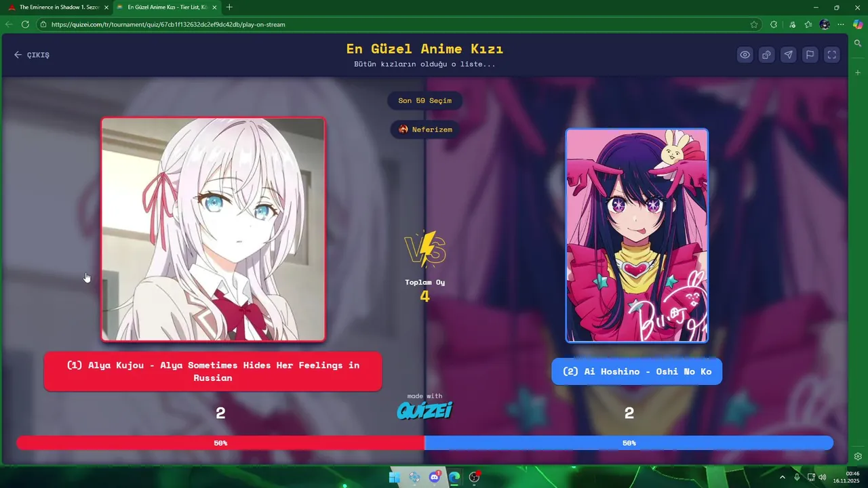Open the Discord taskbar icon
Viewport: 868px width, 488px height.
435,477
